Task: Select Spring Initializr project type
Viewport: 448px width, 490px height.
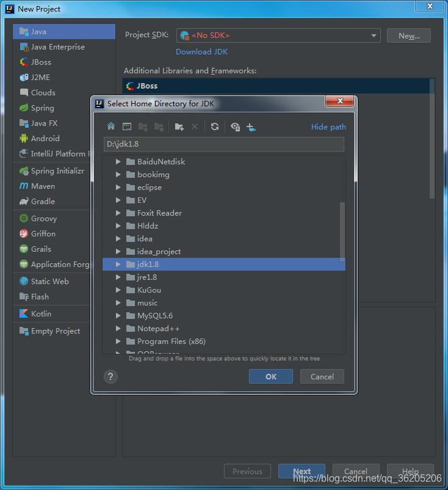Action: [52, 171]
